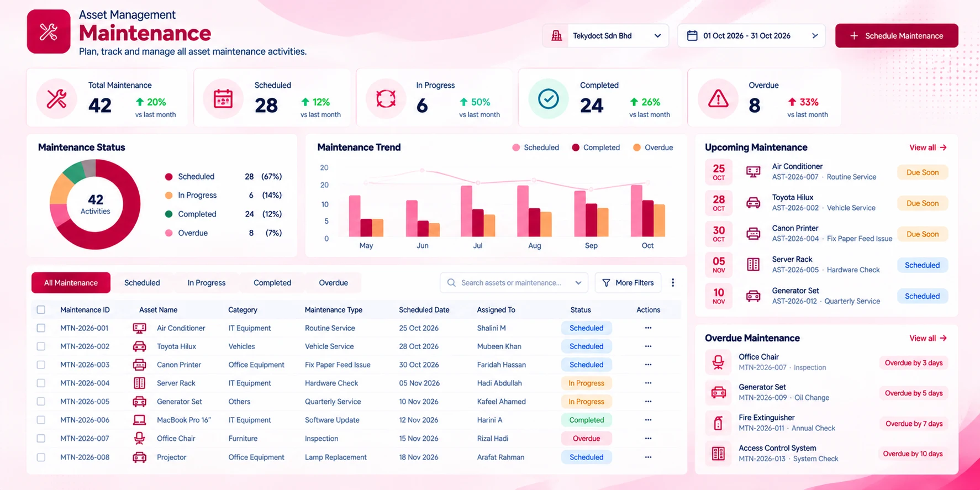Check the box for MTN-2026-001
The width and height of the screenshot is (980, 490).
pyautogui.click(x=41, y=328)
